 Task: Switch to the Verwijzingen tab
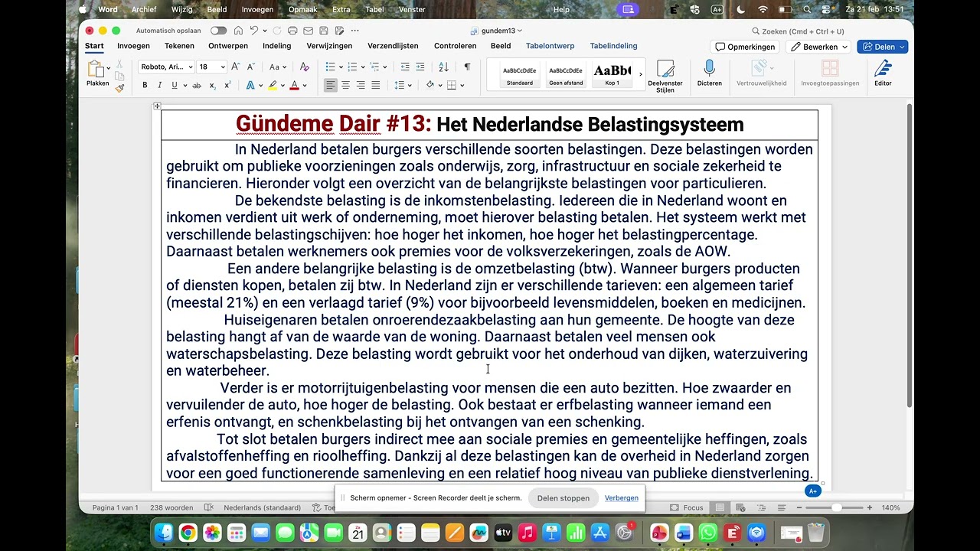pyautogui.click(x=329, y=46)
